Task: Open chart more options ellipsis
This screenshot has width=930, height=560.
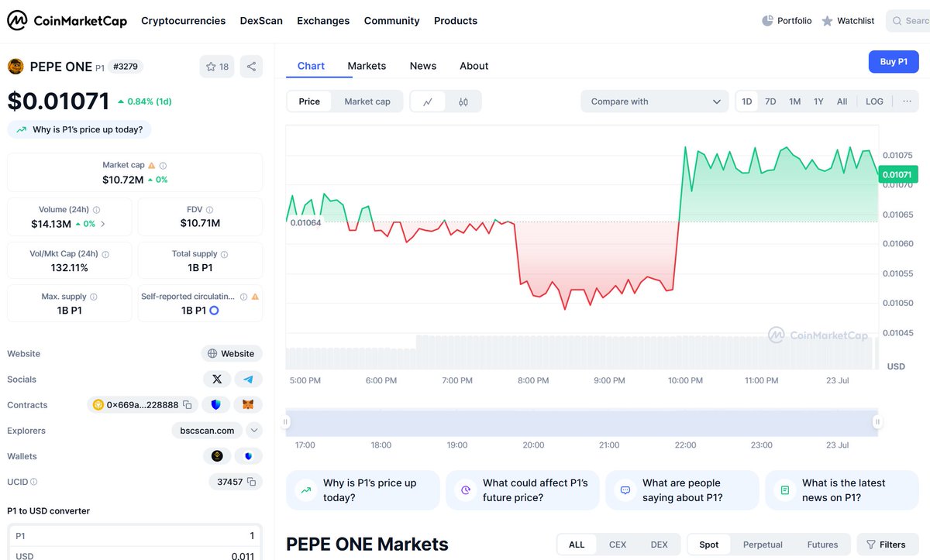Action: coord(906,101)
